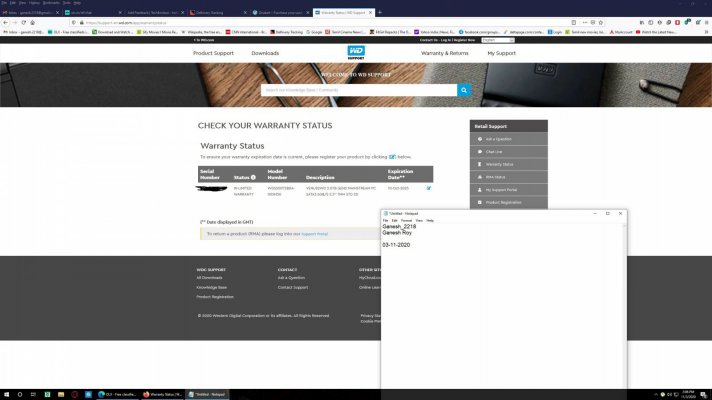Image resolution: width=712 pixels, height=400 pixels.
Task: Click Product Registration in Retail Support sidebar
Action: tap(509, 202)
